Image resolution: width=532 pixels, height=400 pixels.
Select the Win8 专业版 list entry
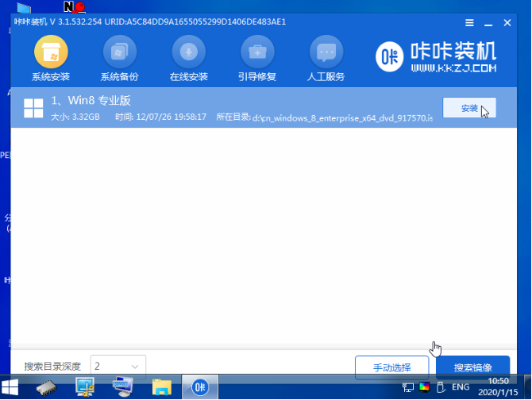click(222, 109)
